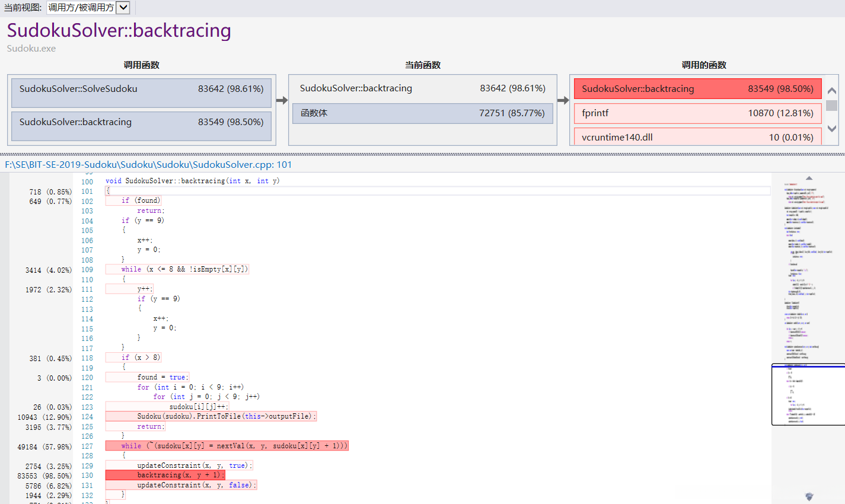The height and width of the screenshot is (504, 845).
Task: Select SudokuSolver::backtracing in the 调用函数 list
Action: point(141,126)
